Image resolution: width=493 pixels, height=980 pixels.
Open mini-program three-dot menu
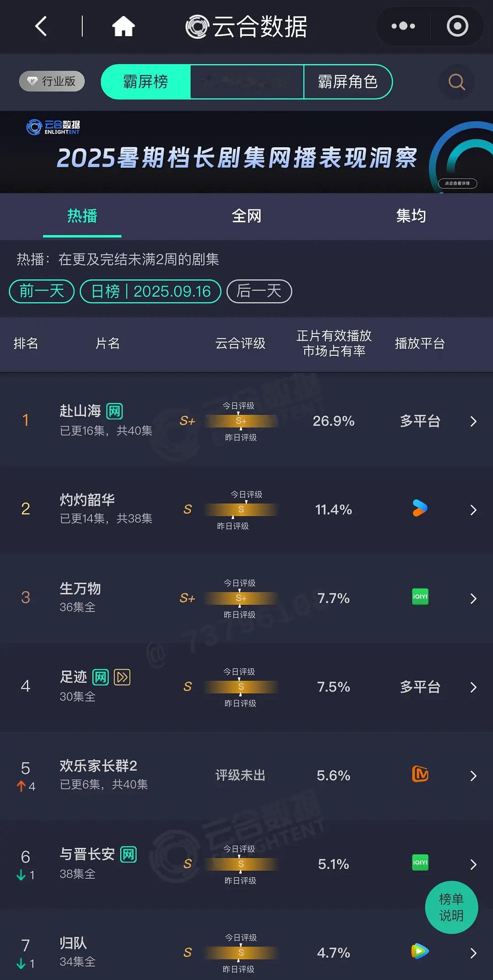[403, 26]
